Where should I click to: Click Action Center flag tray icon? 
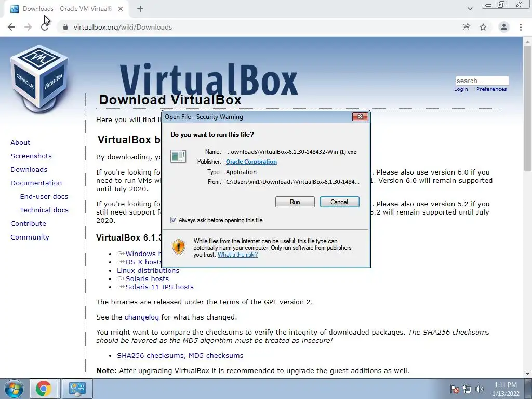point(455,389)
